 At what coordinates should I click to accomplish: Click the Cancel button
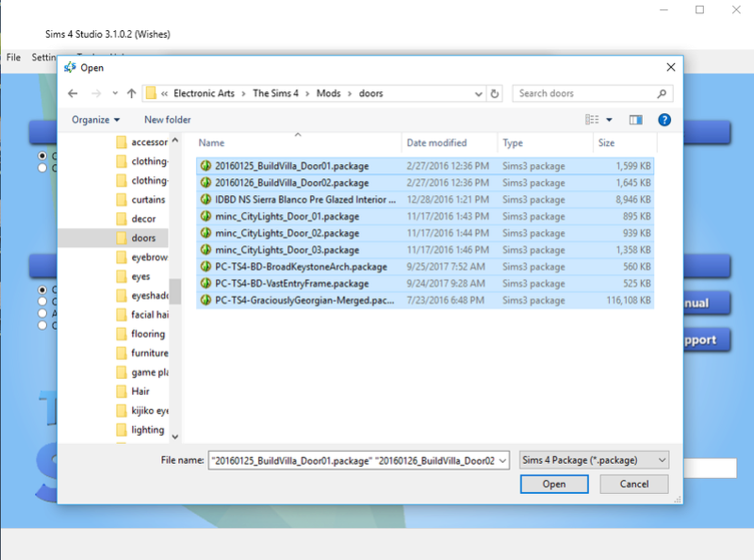(x=633, y=484)
